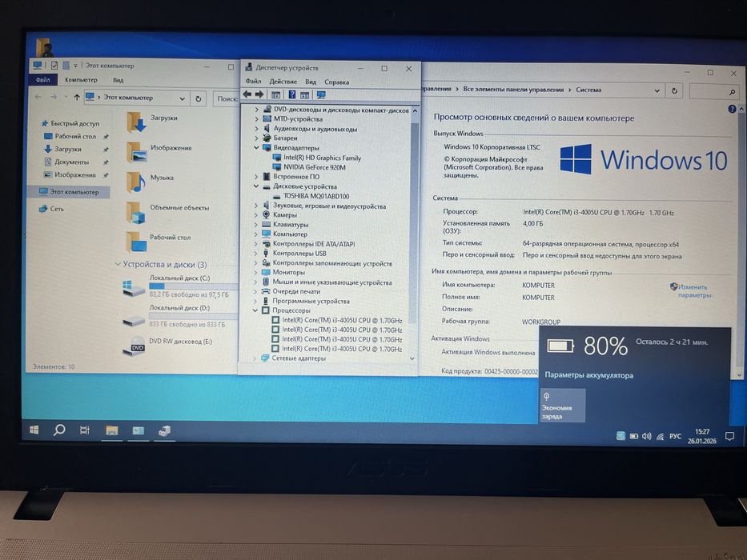Open Task View on taskbar
Screen dimensions: 747x560
coord(85,430)
